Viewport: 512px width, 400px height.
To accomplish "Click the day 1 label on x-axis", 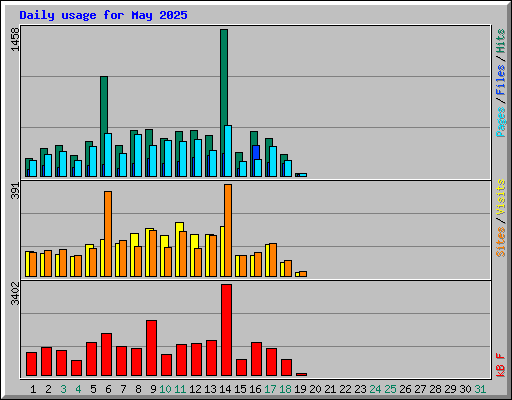I will pyautogui.click(x=33, y=389).
